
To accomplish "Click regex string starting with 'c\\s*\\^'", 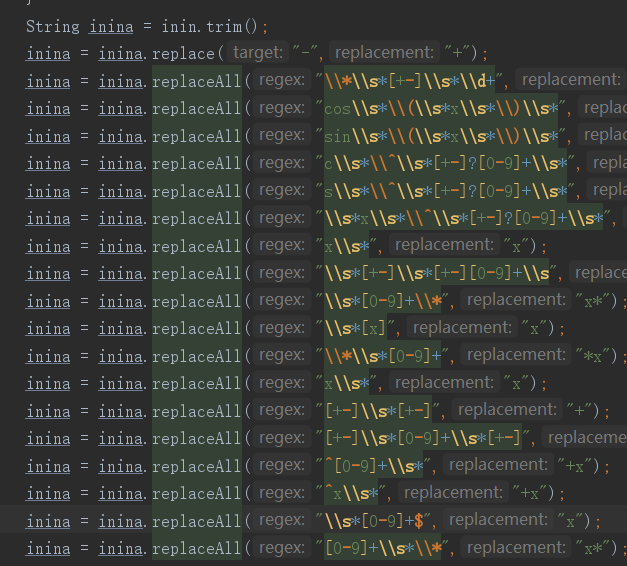I will pos(445,164).
